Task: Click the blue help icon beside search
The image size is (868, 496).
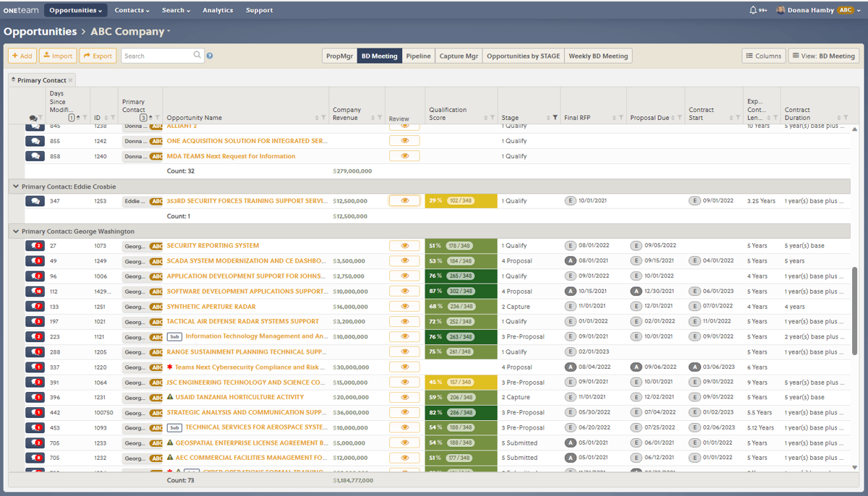Action: click(209, 55)
